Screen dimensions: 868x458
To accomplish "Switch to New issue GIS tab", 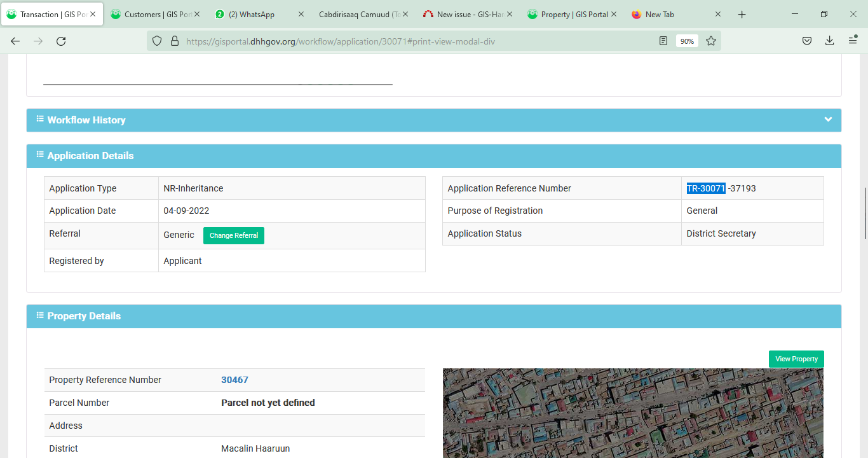I will click(468, 15).
